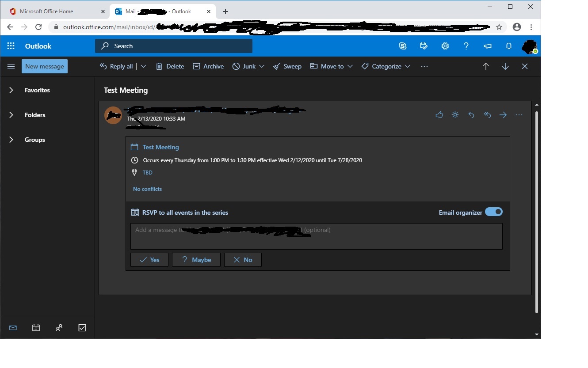
Task: Sweep messages from this sender
Action: (x=287, y=66)
